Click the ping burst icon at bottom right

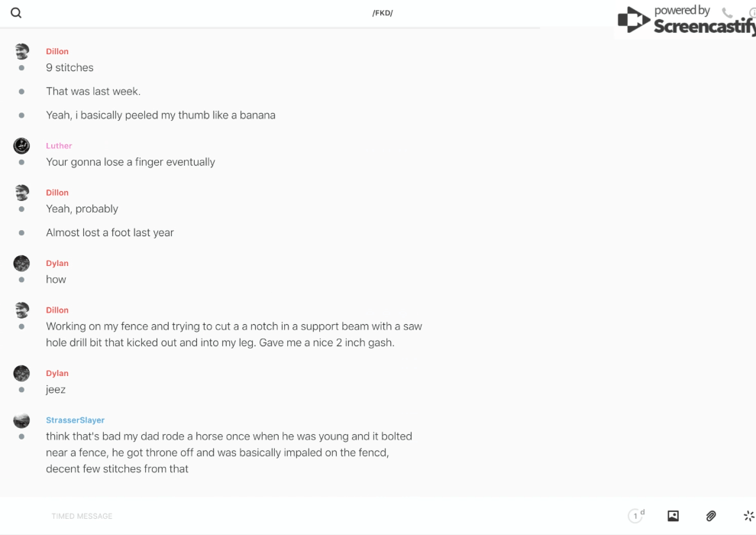point(748,516)
